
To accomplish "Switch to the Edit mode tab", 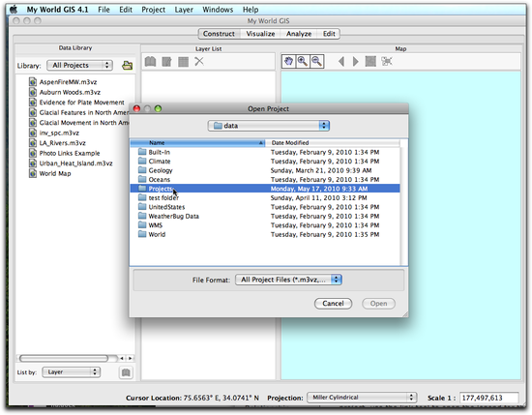I will pyautogui.click(x=329, y=34).
